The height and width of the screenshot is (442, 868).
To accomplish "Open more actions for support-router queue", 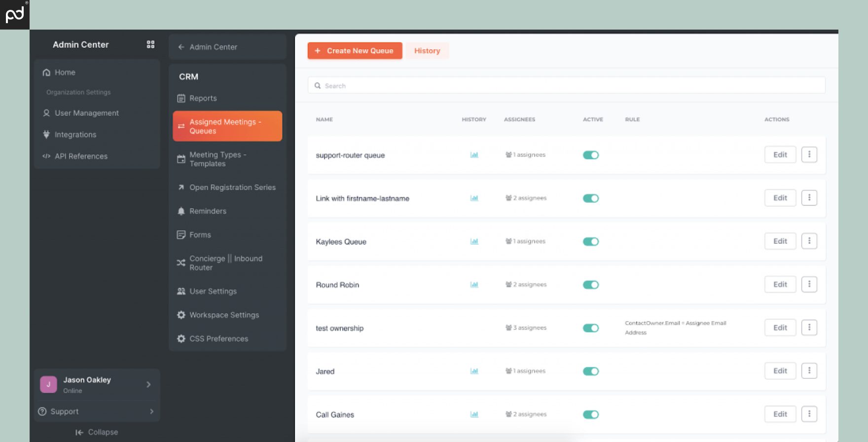I will pos(809,154).
